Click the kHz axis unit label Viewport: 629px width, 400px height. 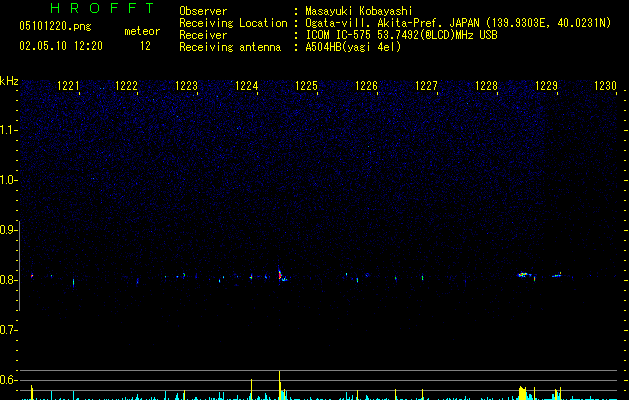coord(9,81)
